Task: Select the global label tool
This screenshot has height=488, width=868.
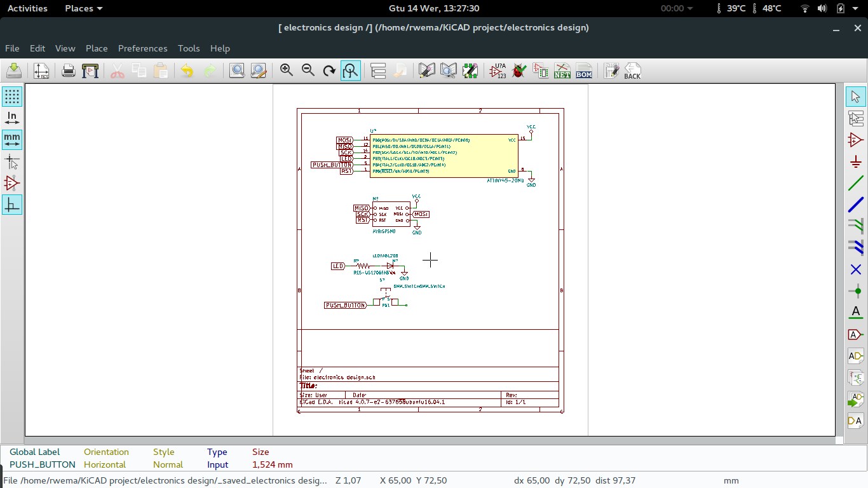Action: pyautogui.click(x=856, y=334)
